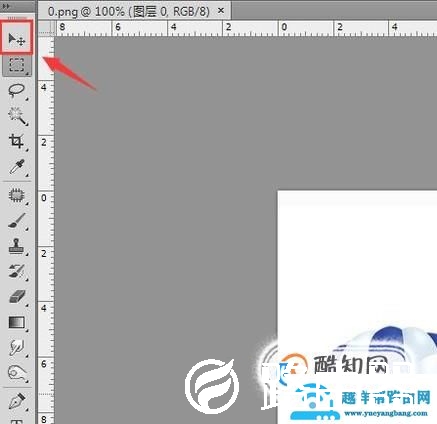Activate the Eraser tool
Screen dimensions: 437x424
point(17,297)
